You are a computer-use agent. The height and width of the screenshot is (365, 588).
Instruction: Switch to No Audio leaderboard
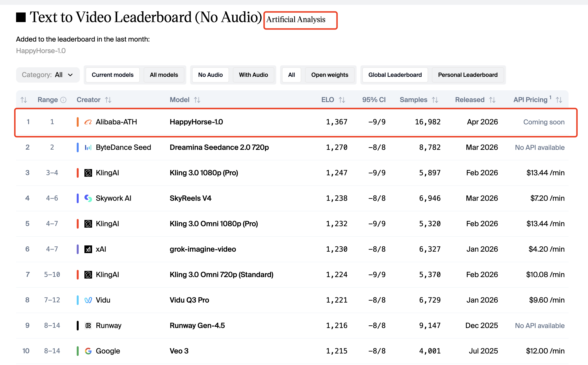[x=211, y=75]
